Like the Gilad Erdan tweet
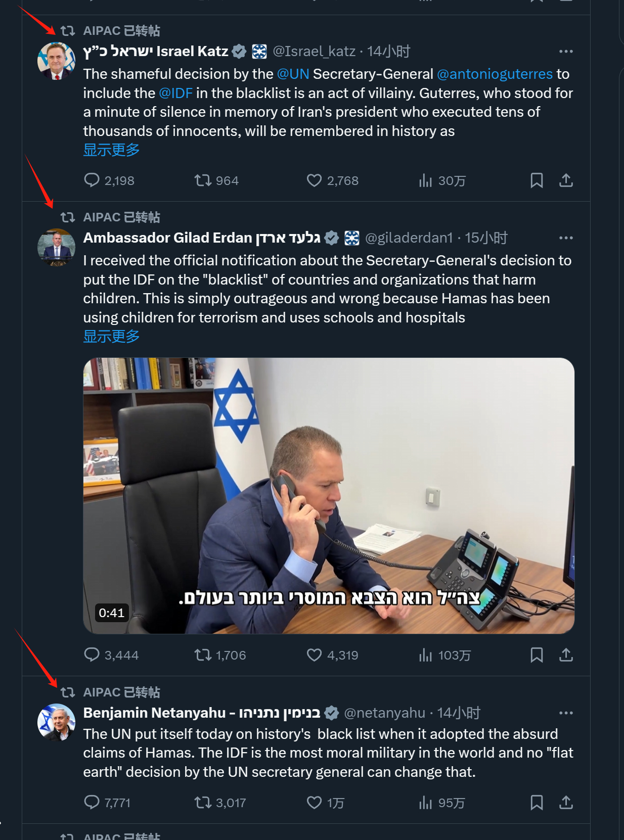This screenshot has width=624, height=840. pos(314,655)
